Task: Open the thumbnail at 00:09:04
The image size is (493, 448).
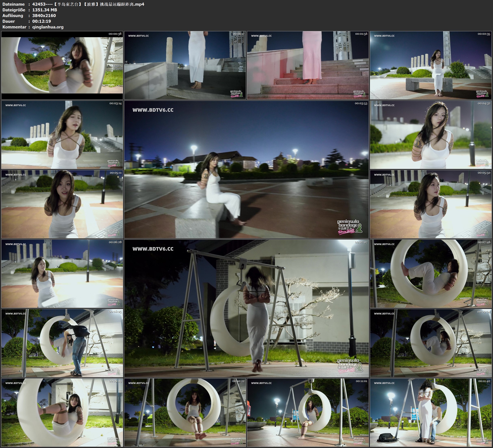Action: point(431,343)
